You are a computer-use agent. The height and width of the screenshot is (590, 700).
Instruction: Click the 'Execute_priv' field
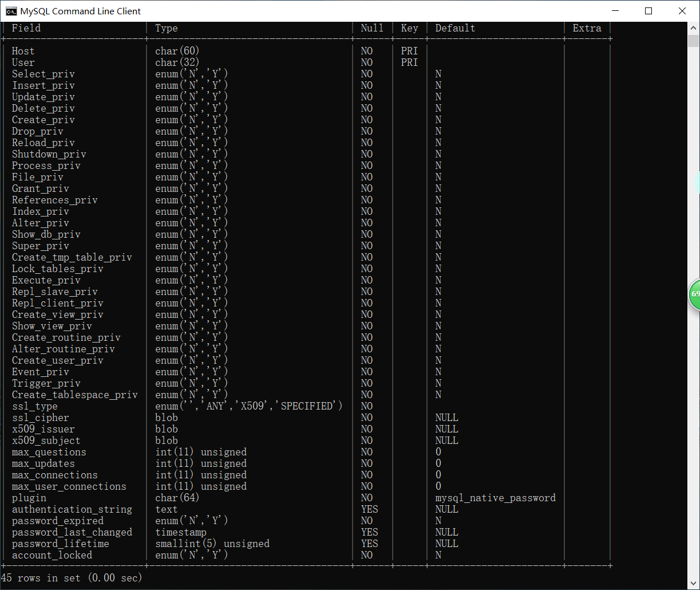coord(46,280)
